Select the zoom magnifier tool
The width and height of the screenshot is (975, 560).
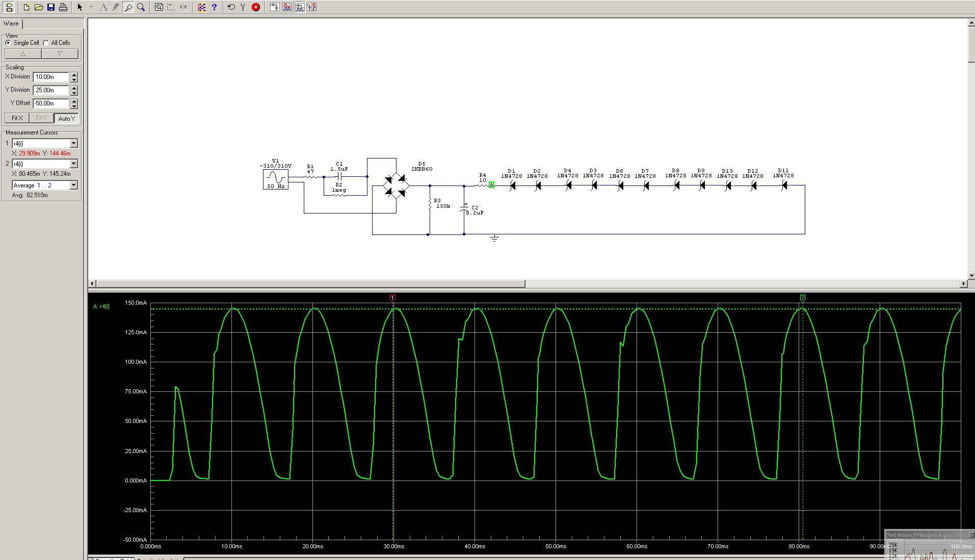[x=141, y=7]
